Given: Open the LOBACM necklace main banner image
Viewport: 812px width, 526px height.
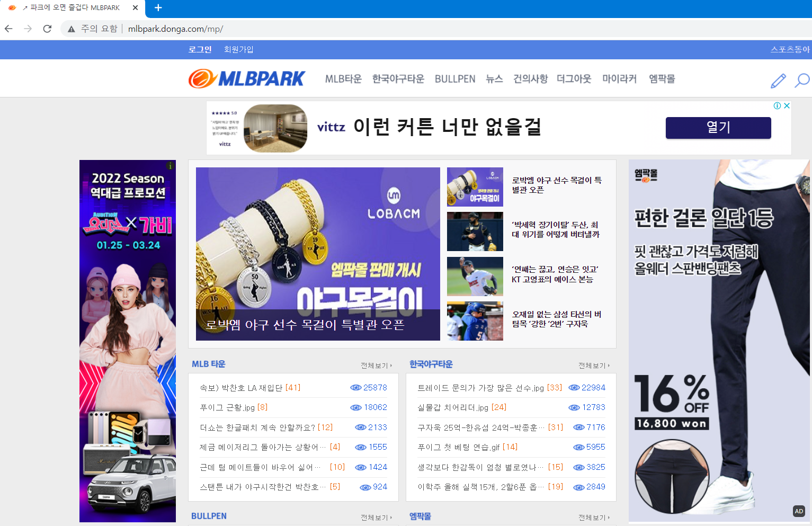Looking at the screenshot, I should (x=318, y=254).
